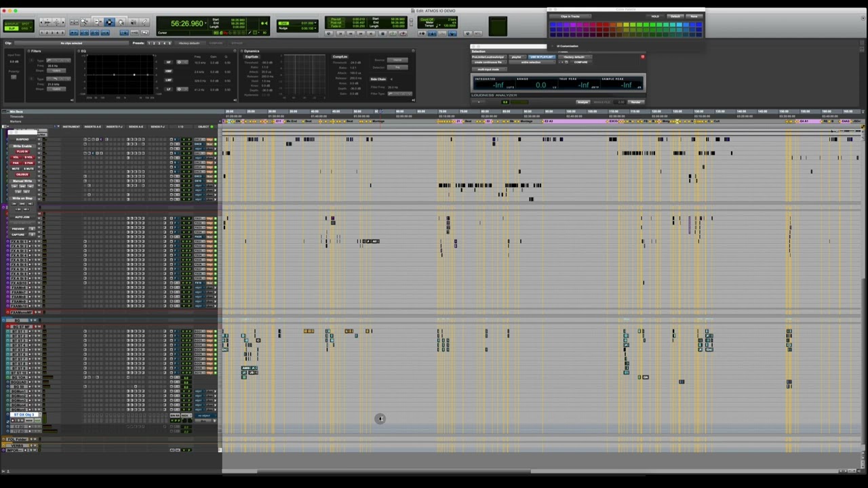
Task: Click the None button in Color Palette
Action: pos(694,16)
